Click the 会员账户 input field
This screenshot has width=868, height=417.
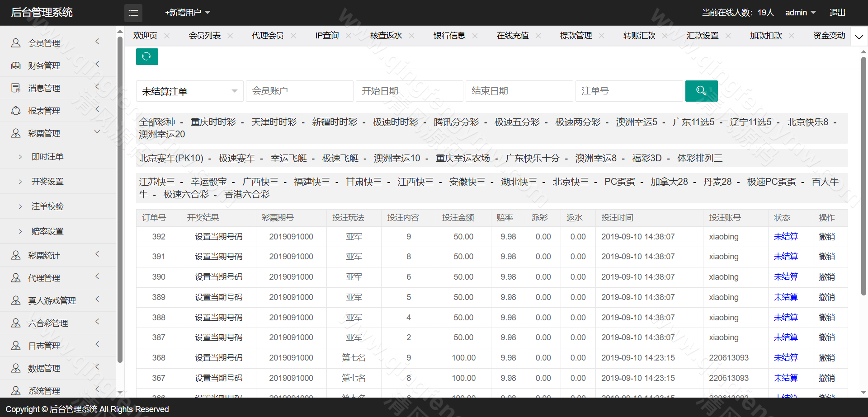click(x=299, y=91)
